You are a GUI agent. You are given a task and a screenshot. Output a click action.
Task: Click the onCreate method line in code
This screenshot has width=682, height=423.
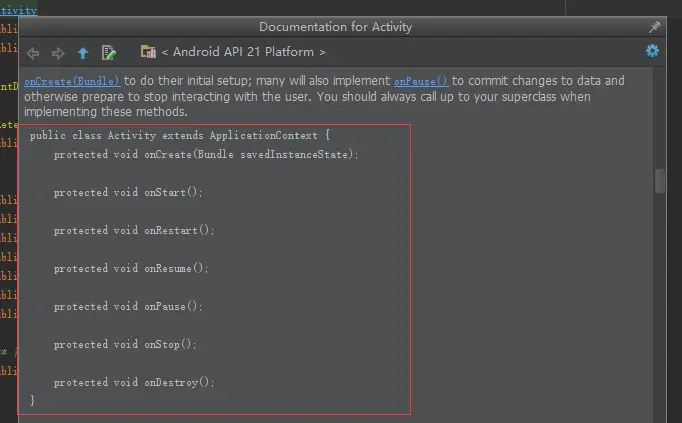[x=206, y=154]
